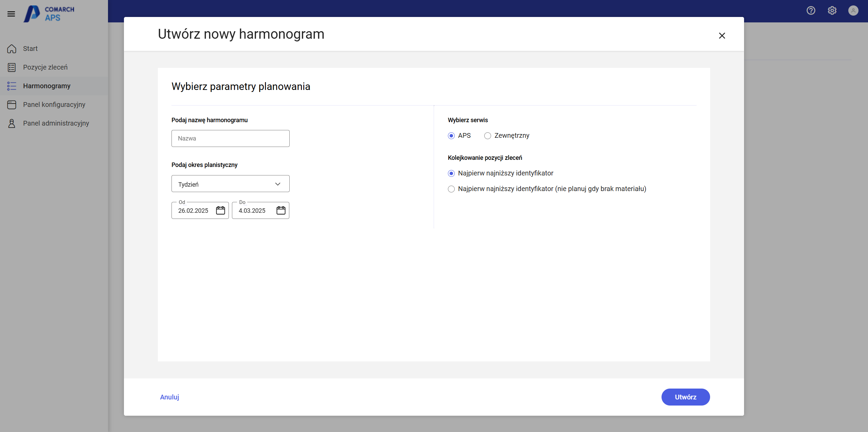Select APS service radio button
Image resolution: width=868 pixels, height=432 pixels.
pyautogui.click(x=451, y=136)
